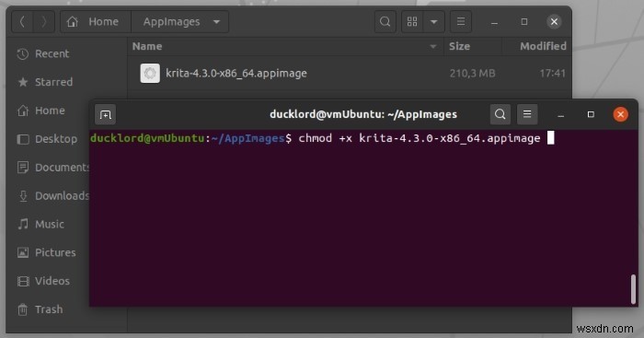
Task: Open search in the Files window
Action: (x=385, y=22)
